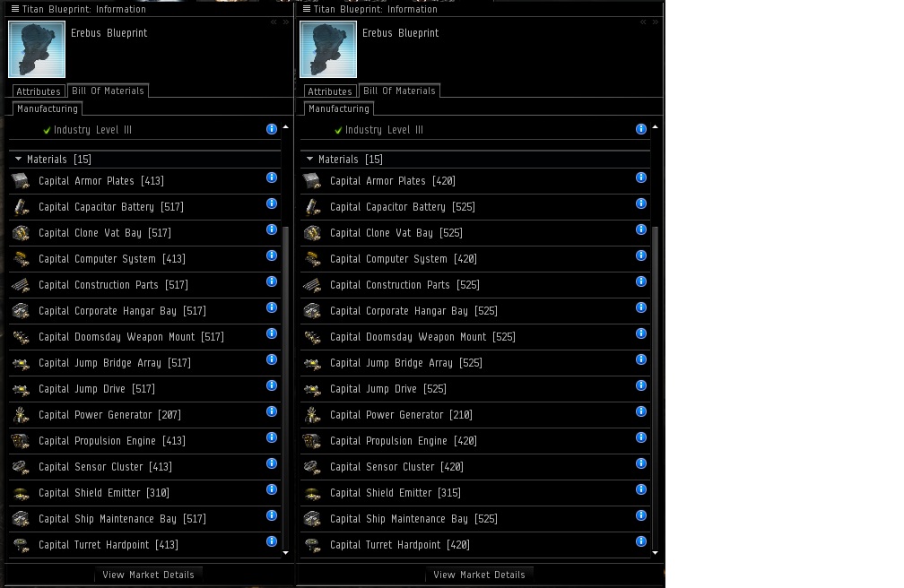Show info for Capital Shield Emitter [315]
The image size is (904, 588).
click(641, 489)
